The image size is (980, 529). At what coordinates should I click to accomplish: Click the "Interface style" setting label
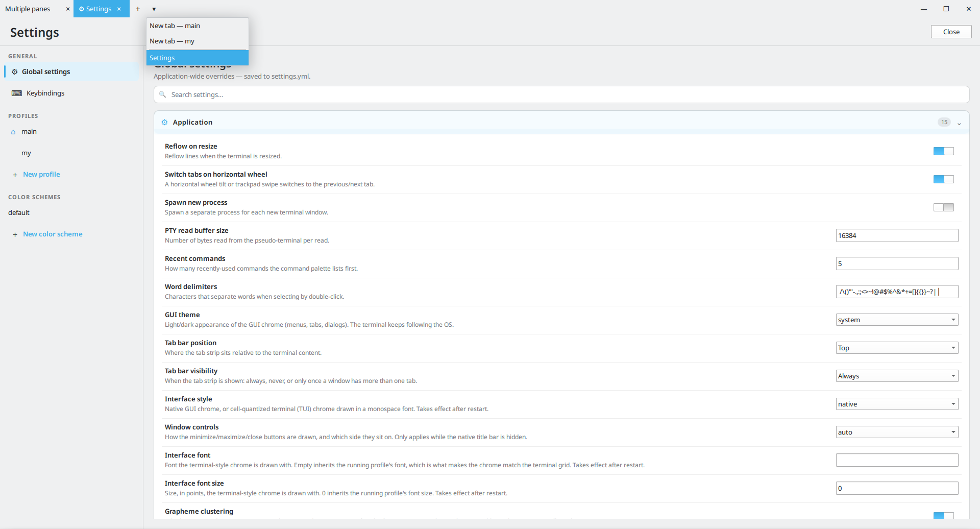[188, 399]
